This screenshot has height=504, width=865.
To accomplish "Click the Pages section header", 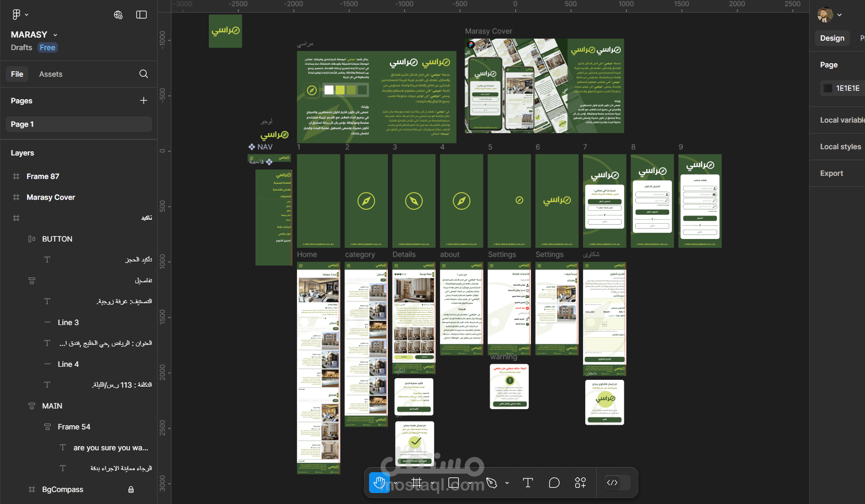I will tap(21, 101).
